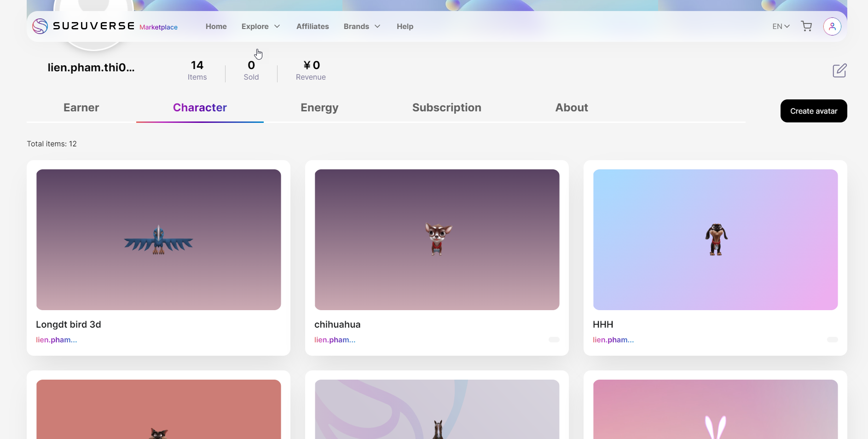Switch to the Energy tab
The height and width of the screenshot is (439, 868).
point(319,108)
